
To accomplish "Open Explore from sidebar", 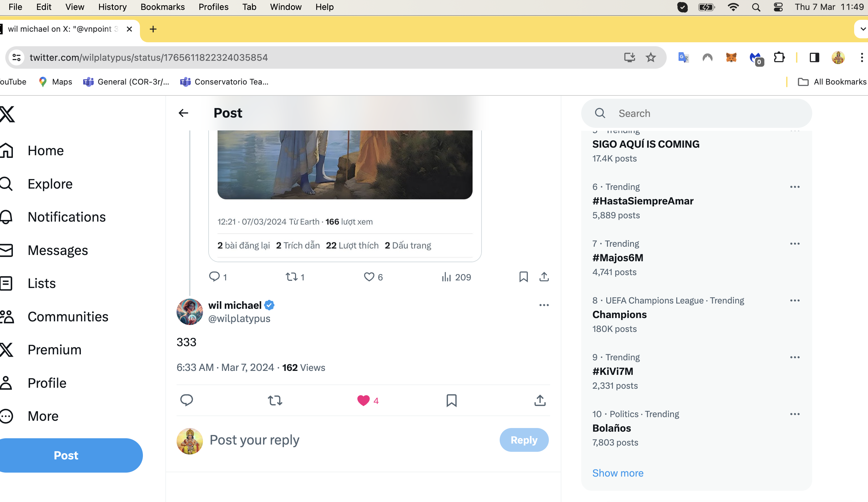I will click(36, 184).
